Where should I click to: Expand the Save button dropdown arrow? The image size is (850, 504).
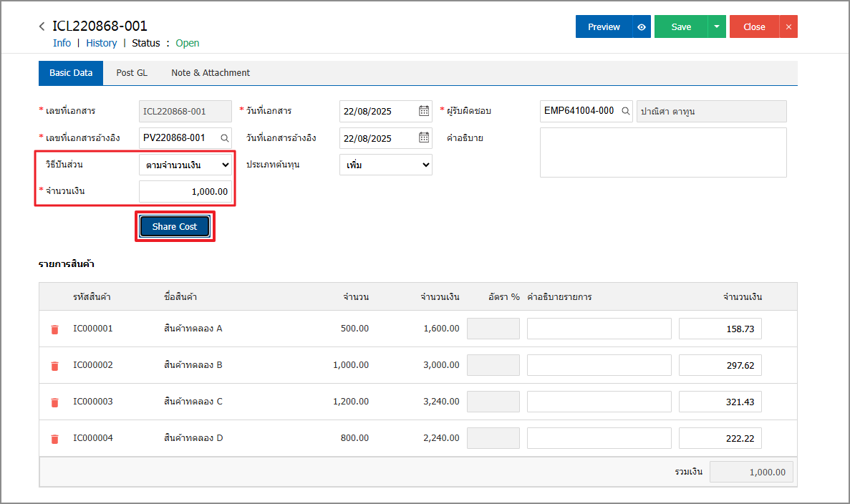717,27
